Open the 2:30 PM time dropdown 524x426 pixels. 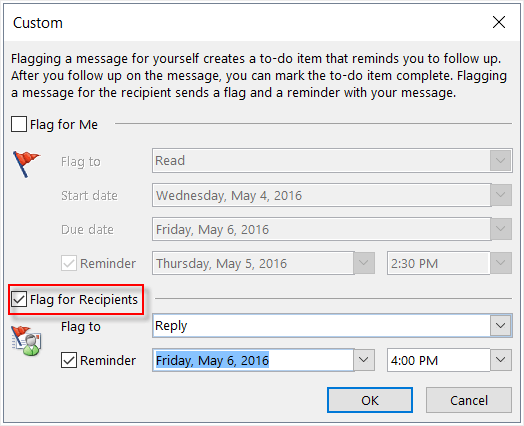[501, 263]
